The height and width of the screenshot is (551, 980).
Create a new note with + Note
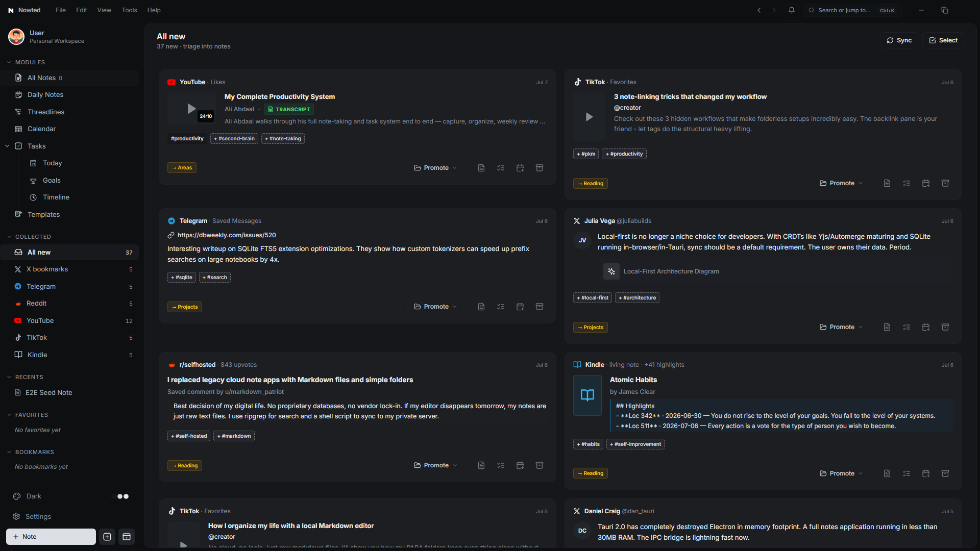coord(51,537)
